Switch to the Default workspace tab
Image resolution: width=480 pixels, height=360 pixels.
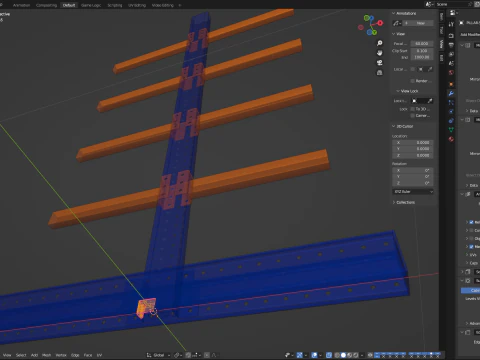click(69, 5)
